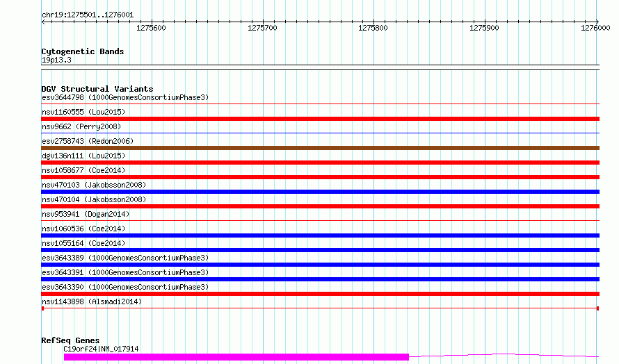Click the blue bar under esv3643391

click(320, 279)
